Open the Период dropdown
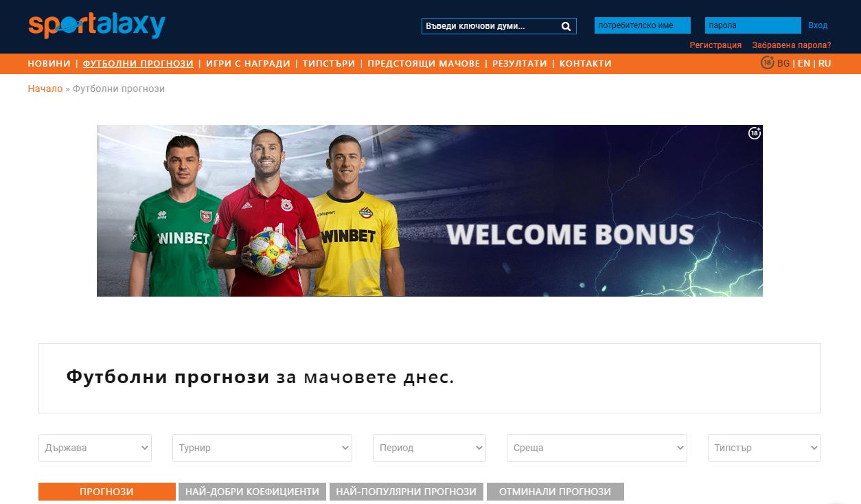Screen dimensions: 861x504 click(x=429, y=448)
